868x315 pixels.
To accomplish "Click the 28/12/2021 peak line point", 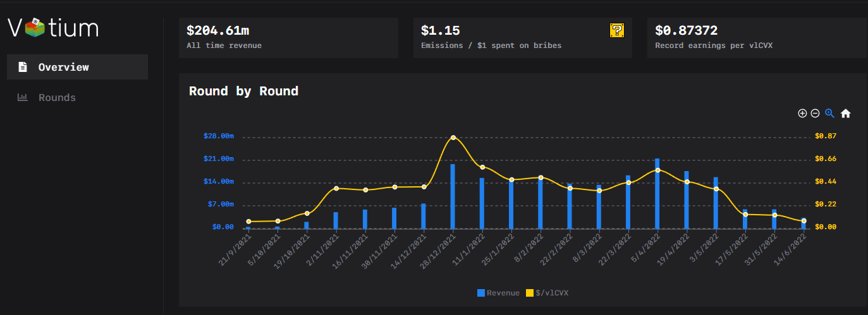I will pos(453,138).
